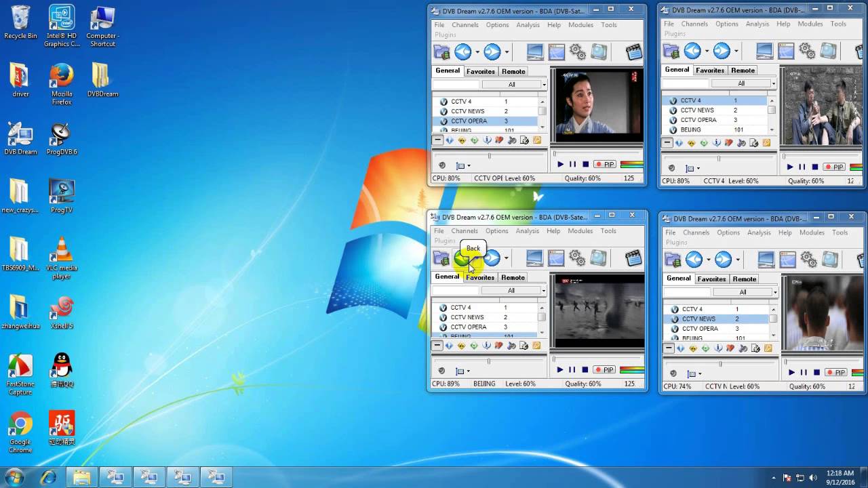Viewport: 868px width, 488px height.
Task: Click seek slider above playback controls in BEIJING window
Action: 597,359
